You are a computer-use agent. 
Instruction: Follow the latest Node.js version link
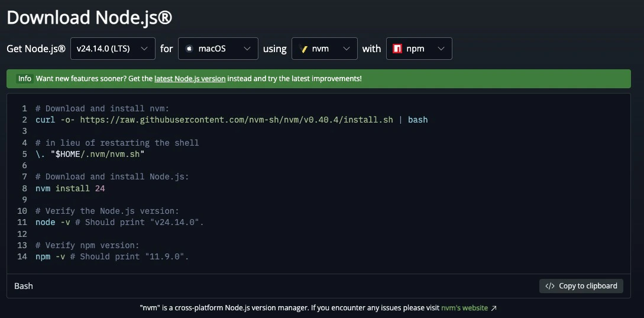tap(190, 79)
